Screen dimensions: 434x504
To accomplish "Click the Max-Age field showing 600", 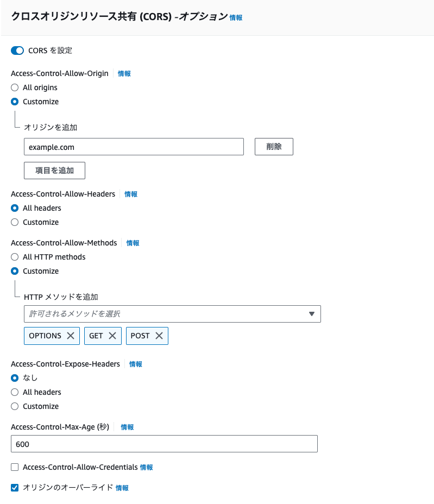I will tap(164, 444).
